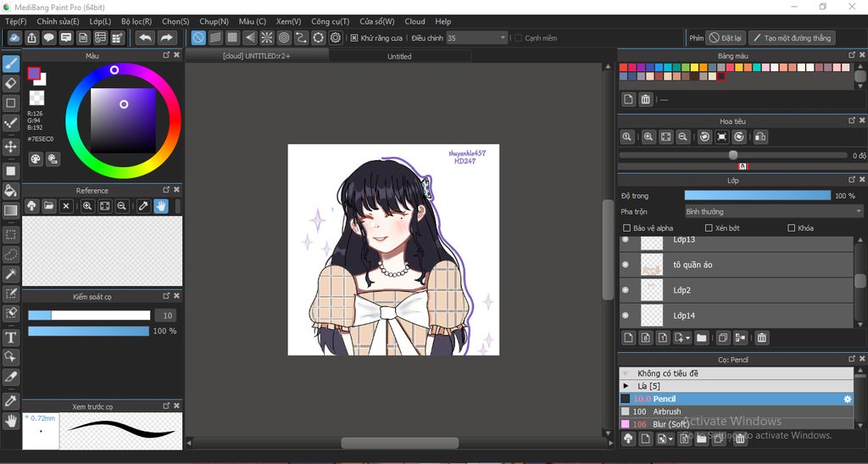Select the Lasso selection tool
The image size is (868, 464).
[x=10, y=254]
